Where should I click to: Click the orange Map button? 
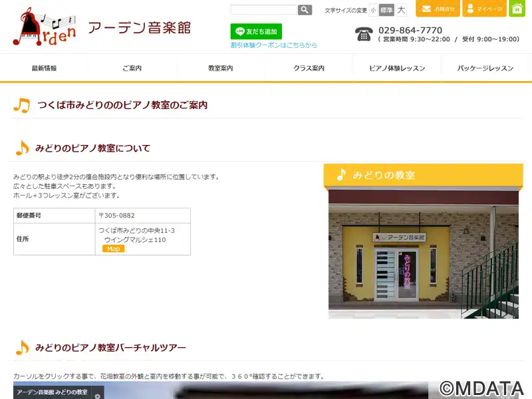113,249
